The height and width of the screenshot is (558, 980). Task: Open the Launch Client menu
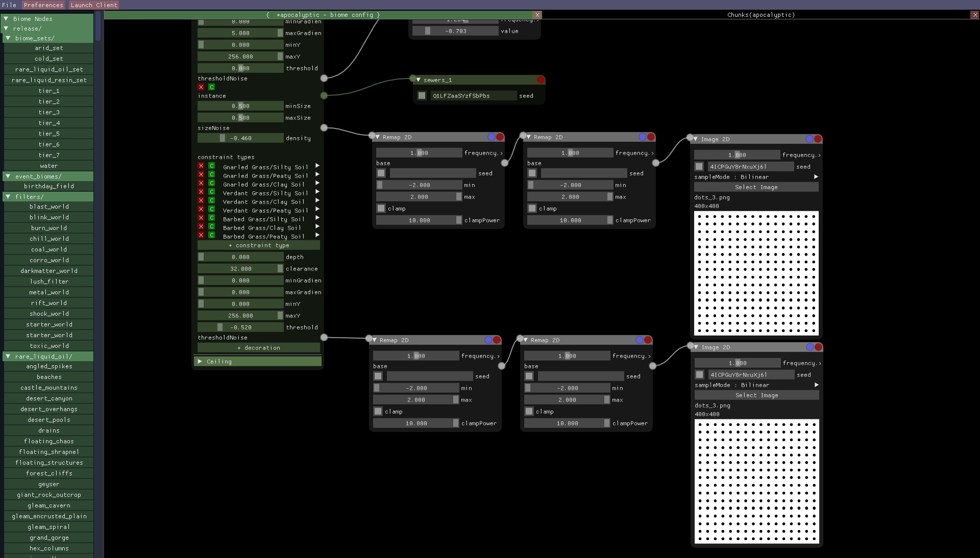94,5
